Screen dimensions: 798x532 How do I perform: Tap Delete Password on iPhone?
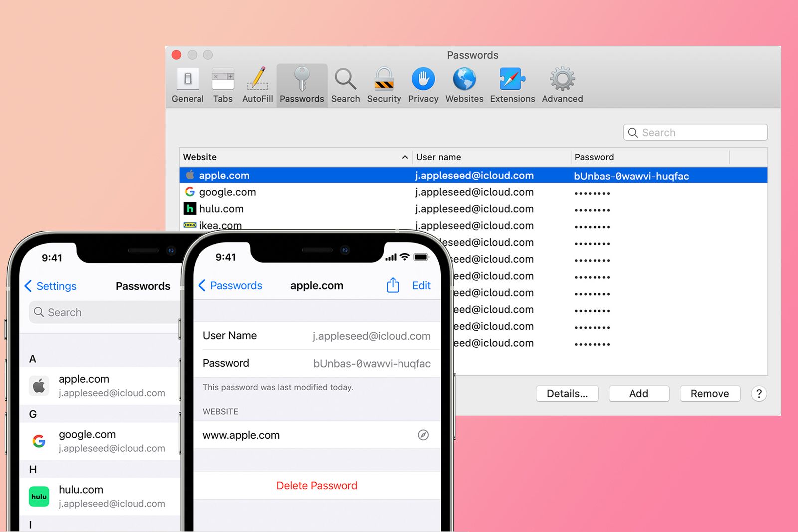click(317, 486)
